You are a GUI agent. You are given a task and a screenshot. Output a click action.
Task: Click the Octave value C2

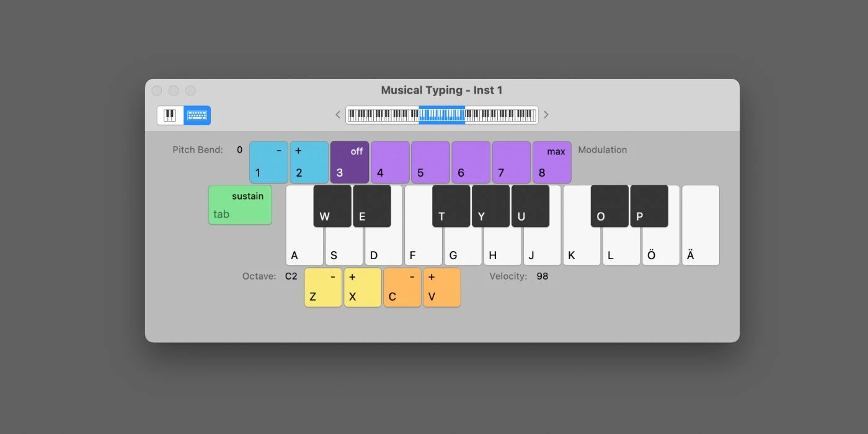point(291,276)
